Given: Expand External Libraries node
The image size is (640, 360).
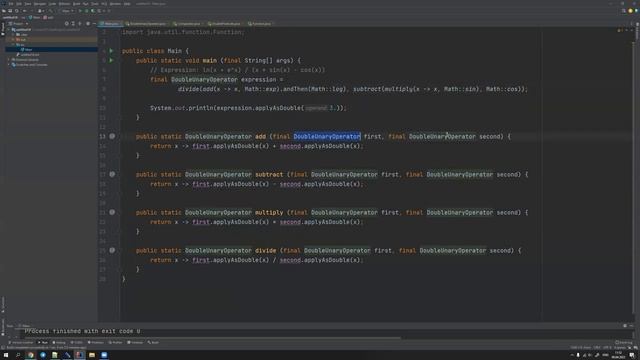Looking at the screenshot, I should coord(9,60).
